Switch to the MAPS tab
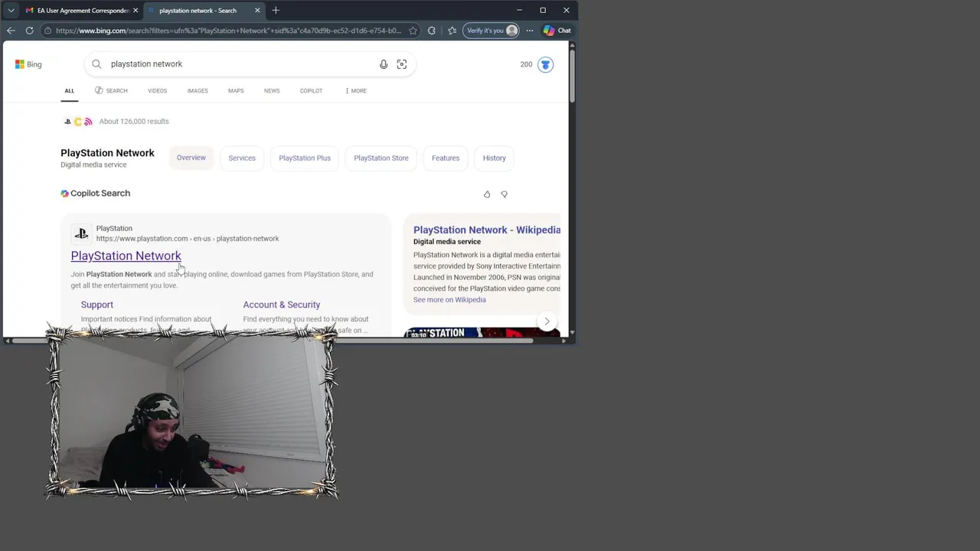The image size is (980, 551). (236, 90)
